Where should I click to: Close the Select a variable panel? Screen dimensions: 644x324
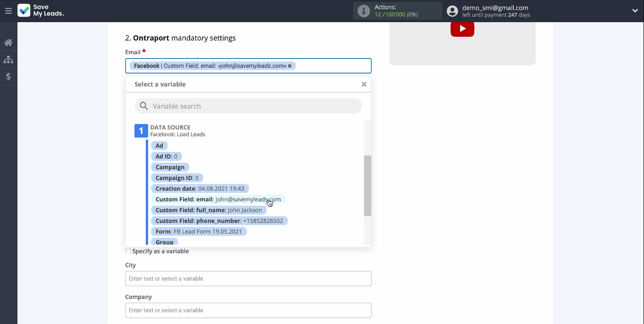(364, 84)
